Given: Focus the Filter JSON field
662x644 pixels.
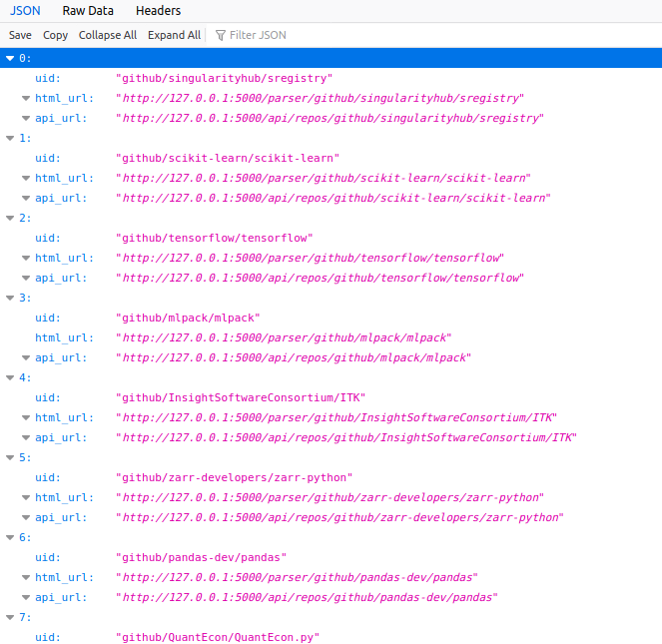Looking at the screenshot, I should click(258, 35).
